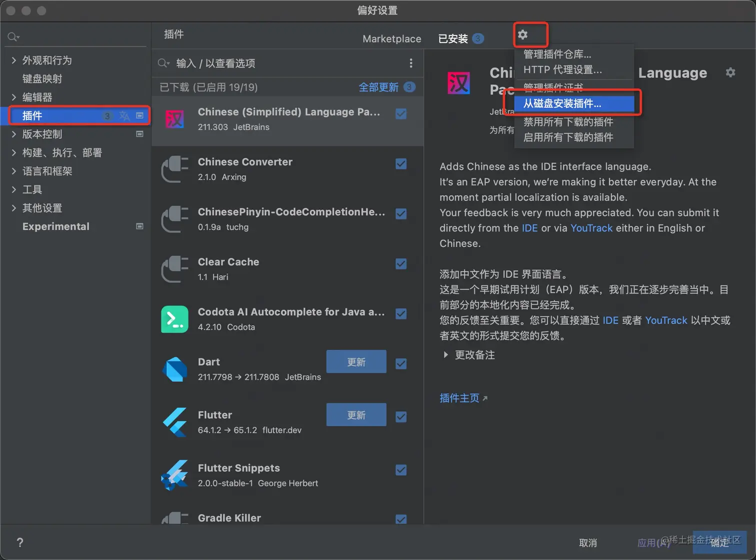The height and width of the screenshot is (560, 756).
Task: Click the Clear Cache plugin icon
Action: pyautogui.click(x=174, y=269)
